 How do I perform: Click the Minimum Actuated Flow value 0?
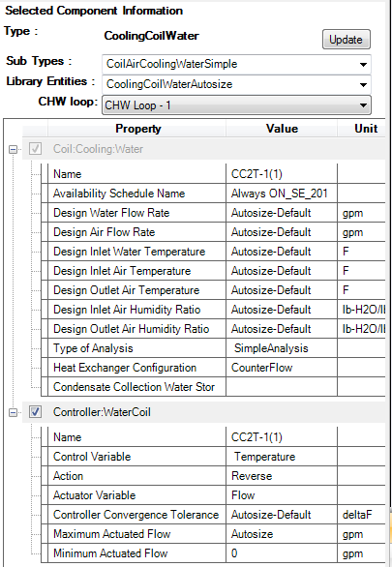282,553
